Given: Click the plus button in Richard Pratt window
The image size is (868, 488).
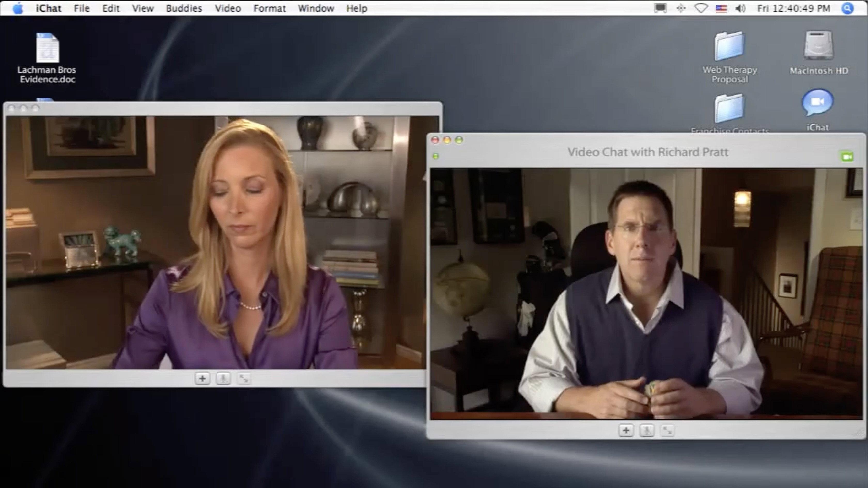Looking at the screenshot, I should 626,430.
